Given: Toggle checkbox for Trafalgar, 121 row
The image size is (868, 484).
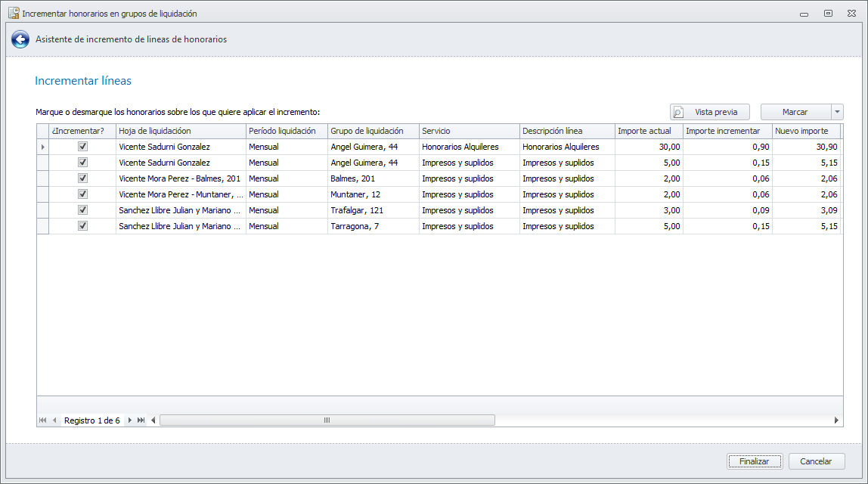Looking at the screenshot, I should pyautogui.click(x=82, y=210).
